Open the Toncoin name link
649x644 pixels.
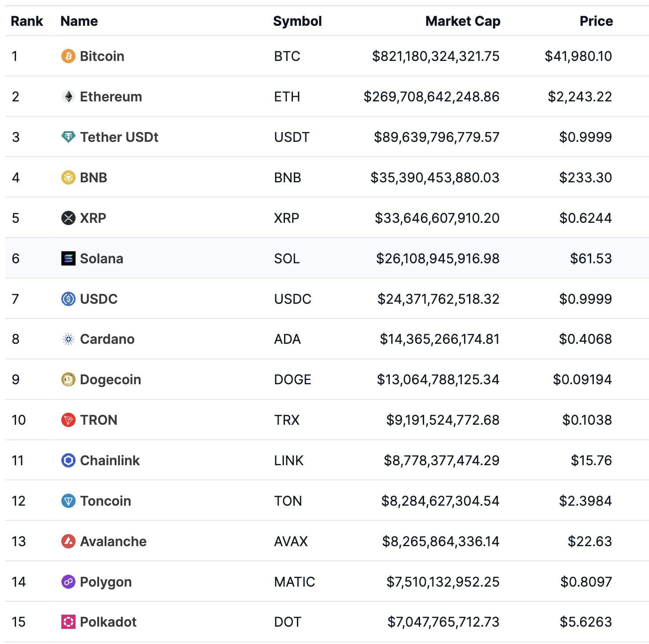105,501
